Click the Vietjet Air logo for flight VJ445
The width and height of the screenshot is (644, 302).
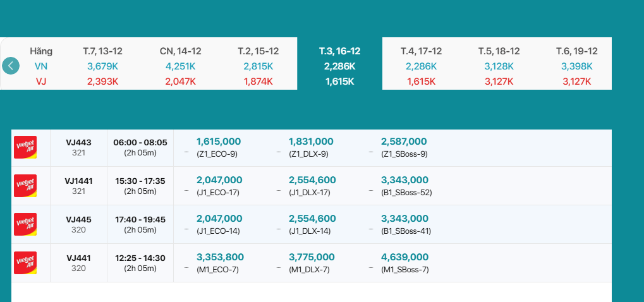click(x=25, y=224)
